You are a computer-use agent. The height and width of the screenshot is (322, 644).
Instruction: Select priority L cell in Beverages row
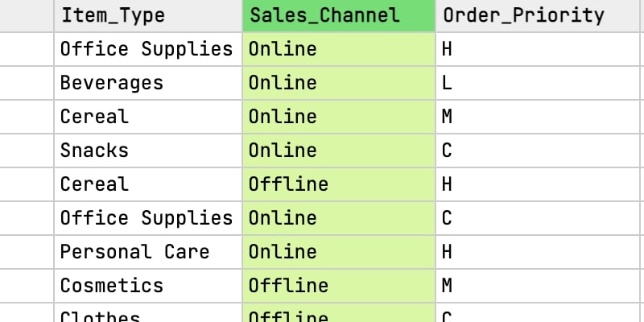coord(538,83)
